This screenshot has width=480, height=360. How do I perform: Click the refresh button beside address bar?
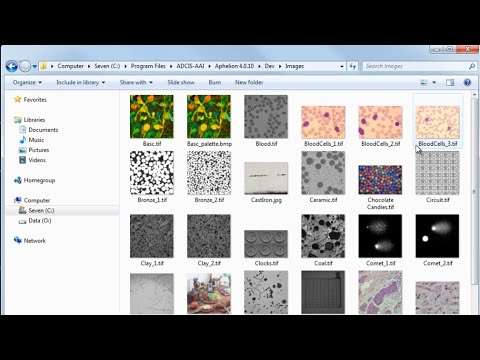click(x=353, y=66)
